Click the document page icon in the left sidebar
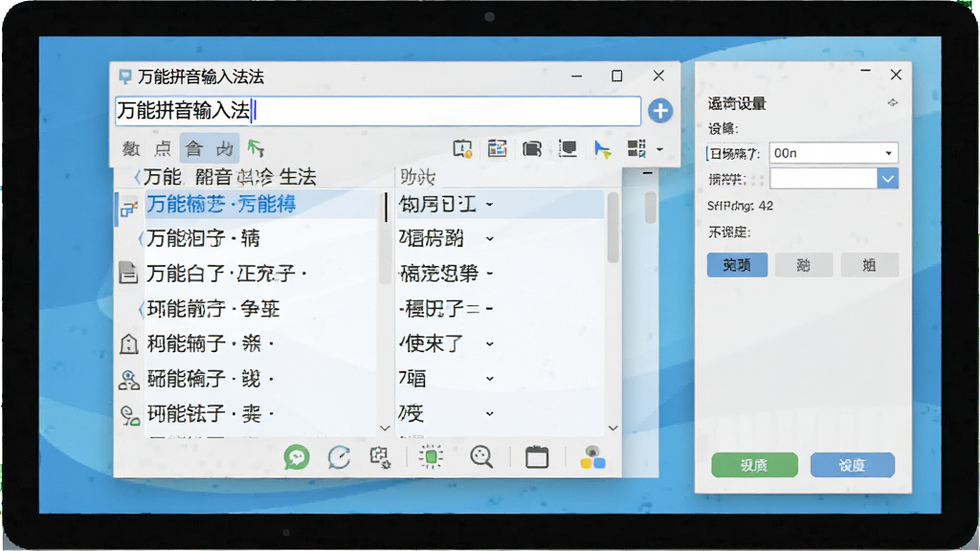 pyautogui.click(x=128, y=273)
